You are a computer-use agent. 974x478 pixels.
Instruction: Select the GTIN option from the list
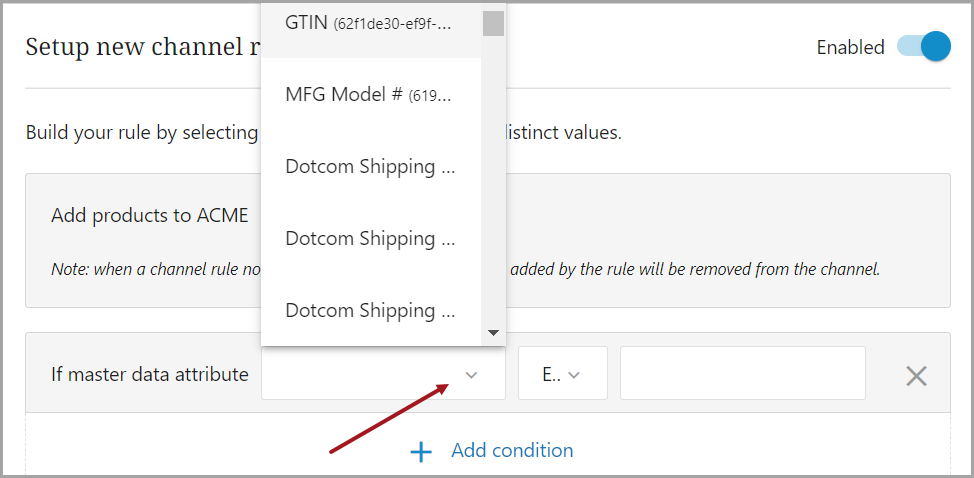[x=370, y=23]
